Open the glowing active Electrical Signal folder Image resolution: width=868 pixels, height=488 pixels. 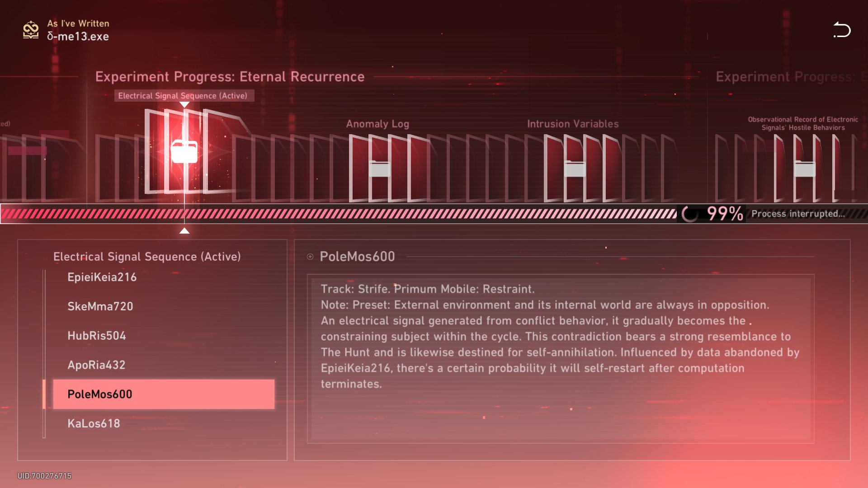pos(184,152)
